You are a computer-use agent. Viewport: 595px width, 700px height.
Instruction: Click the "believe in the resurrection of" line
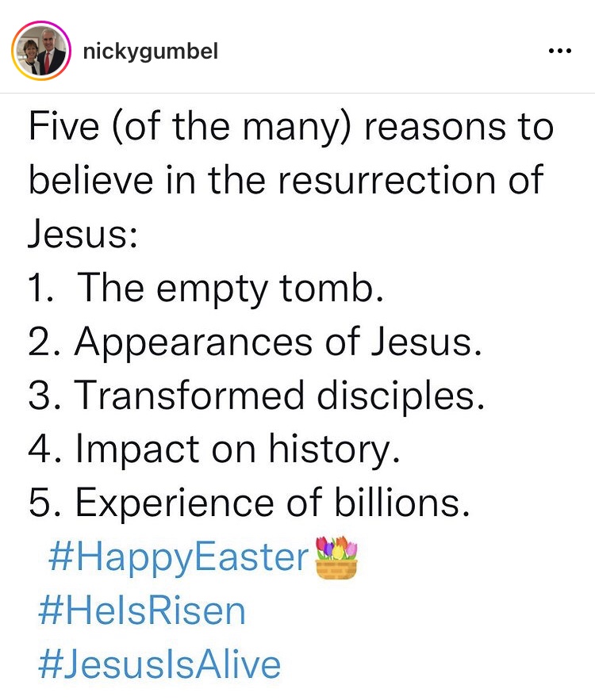[x=286, y=181]
